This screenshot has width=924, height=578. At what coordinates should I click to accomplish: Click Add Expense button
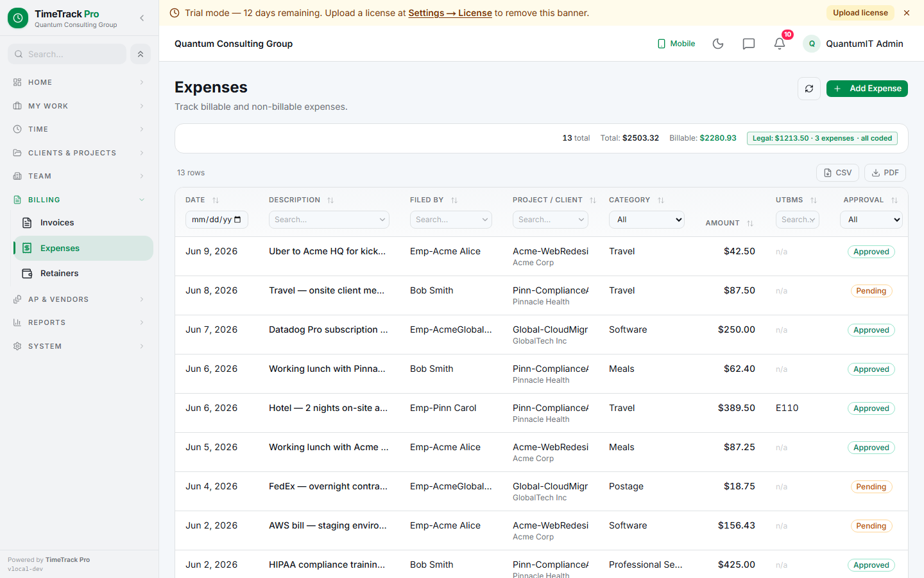click(x=867, y=89)
